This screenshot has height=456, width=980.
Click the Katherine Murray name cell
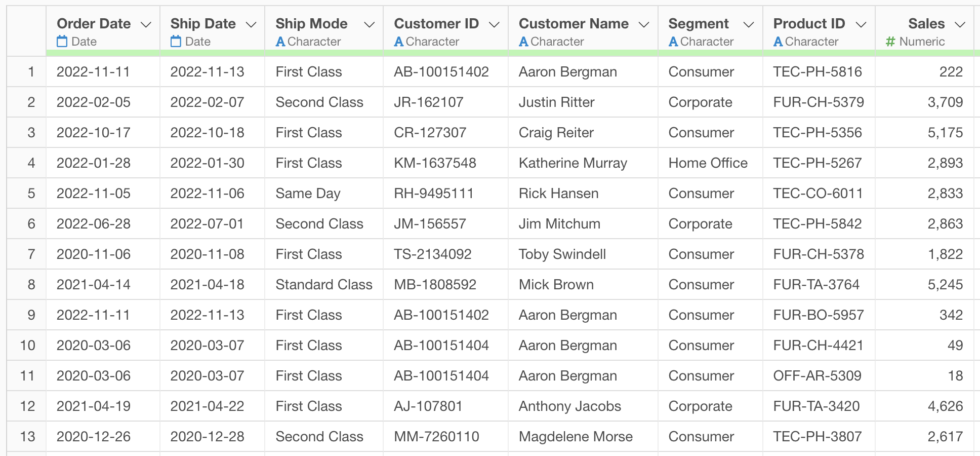(573, 163)
